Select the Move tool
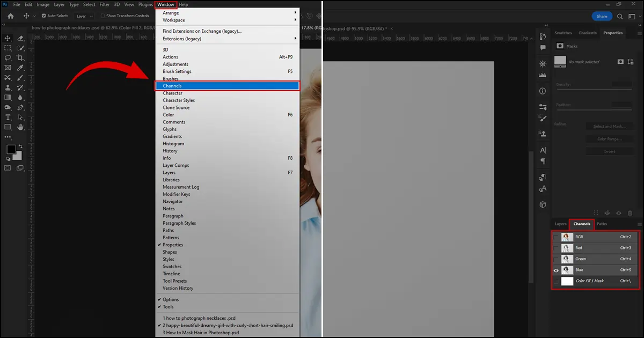Image resolution: width=644 pixels, height=338 pixels. pyautogui.click(x=8, y=39)
